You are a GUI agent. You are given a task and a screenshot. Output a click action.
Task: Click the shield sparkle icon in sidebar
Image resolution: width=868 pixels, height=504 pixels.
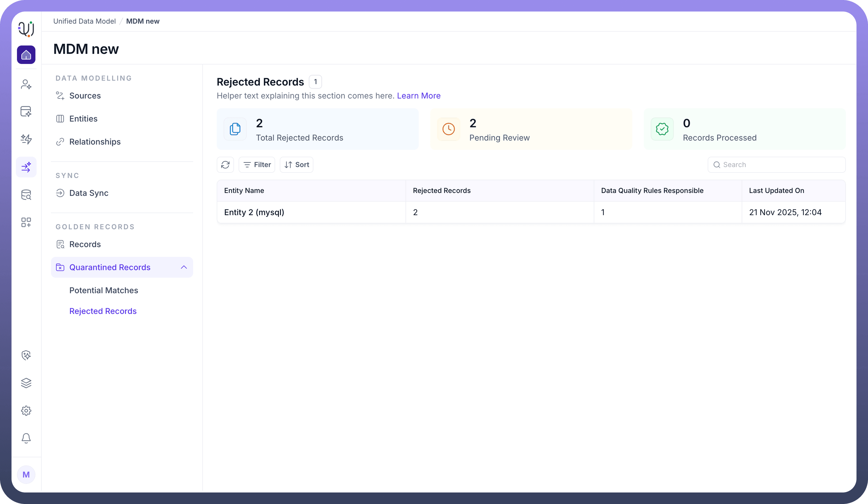coord(26,355)
